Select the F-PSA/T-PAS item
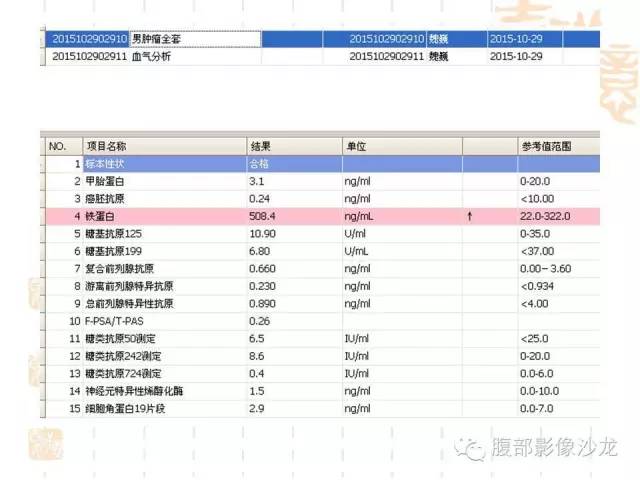Screen dimensions: 640x480 (114, 322)
